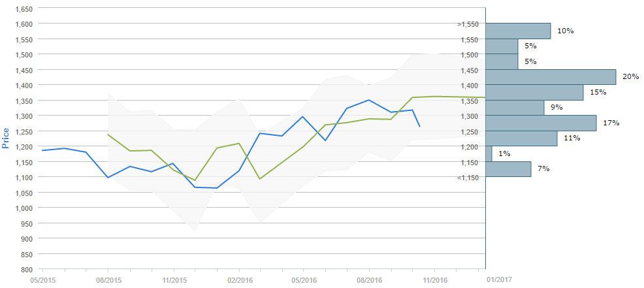644x288 pixels.
Task: Click the 10% bar above 1,550
Action: click(x=518, y=31)
